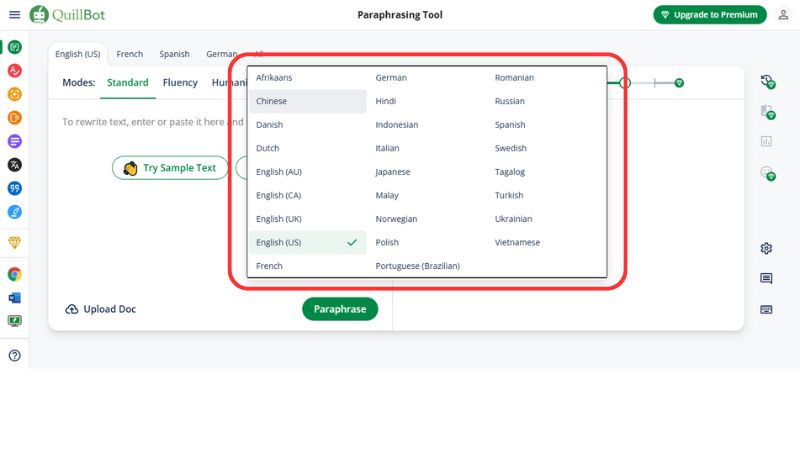The height and width of the screenshot is (450, 800).
Task: Select the Standard mode
Action: (x=128, y=83)
